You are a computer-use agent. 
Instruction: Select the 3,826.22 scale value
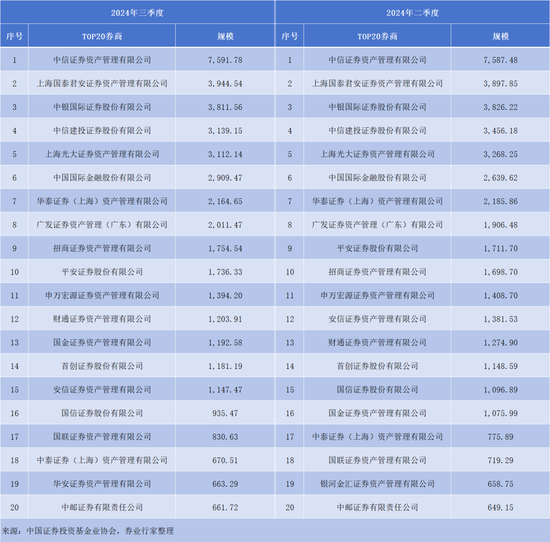(x=501, y=107)
